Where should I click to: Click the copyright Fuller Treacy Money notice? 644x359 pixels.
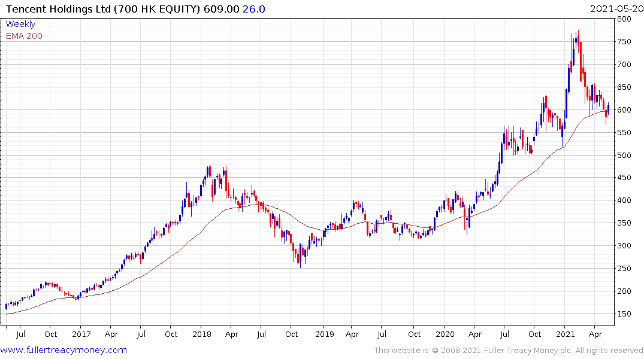[x=509, y=351]
